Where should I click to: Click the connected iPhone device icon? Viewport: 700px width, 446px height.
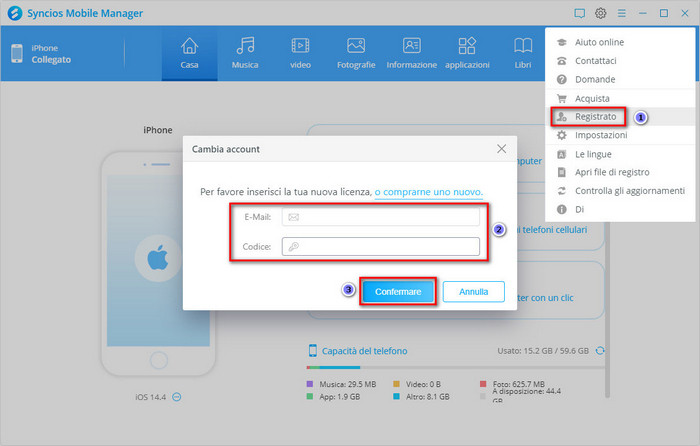pos(17,54)
